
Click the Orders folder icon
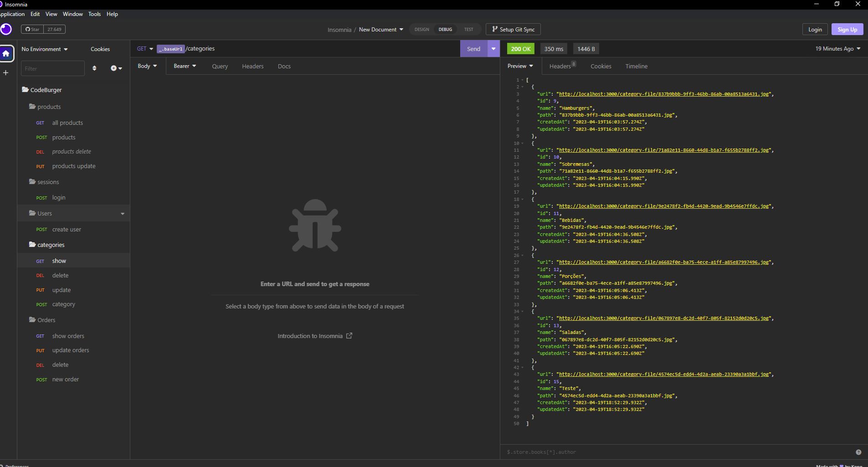pyautogui.click(x=32, y=320)
